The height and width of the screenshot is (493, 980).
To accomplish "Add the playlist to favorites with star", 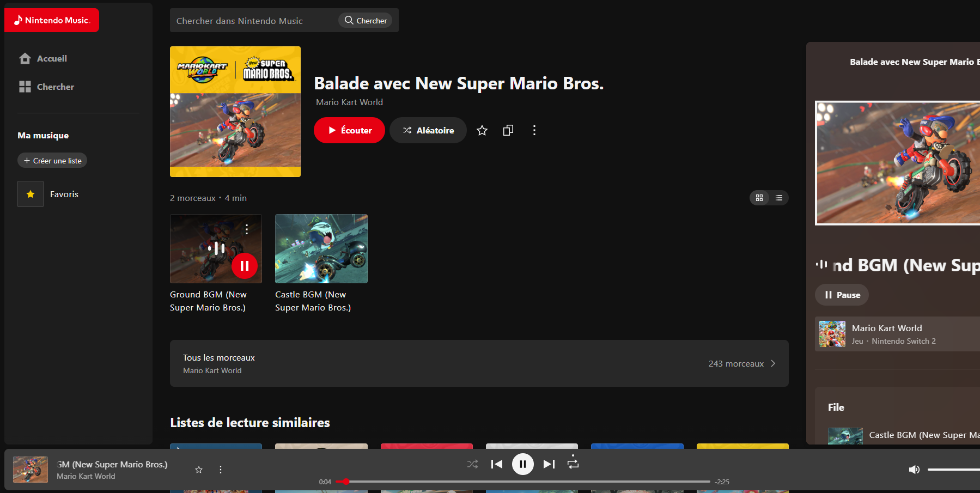I will pyautogui.click(x=482, y=130).
